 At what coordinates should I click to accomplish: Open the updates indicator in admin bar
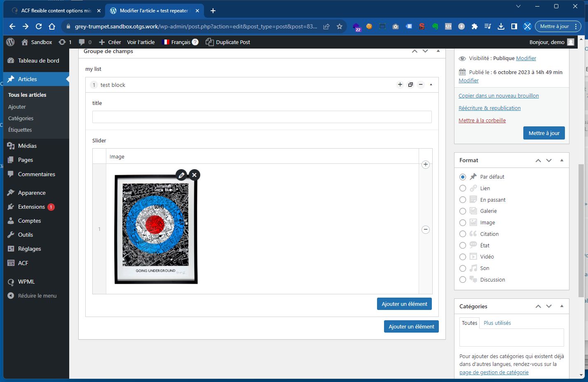65,42
